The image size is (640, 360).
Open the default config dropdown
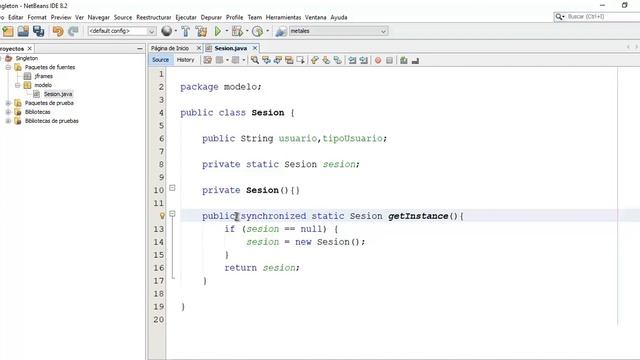coord(122,31)
